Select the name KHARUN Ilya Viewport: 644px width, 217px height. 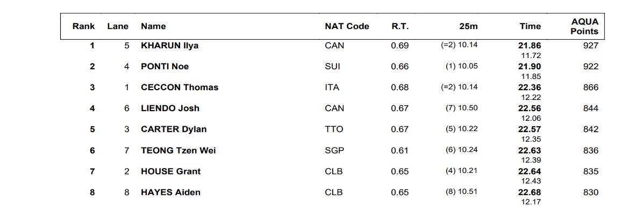169,46
